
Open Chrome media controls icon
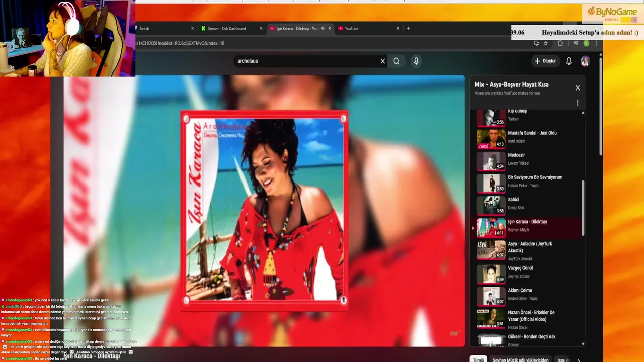coord(576,43)
